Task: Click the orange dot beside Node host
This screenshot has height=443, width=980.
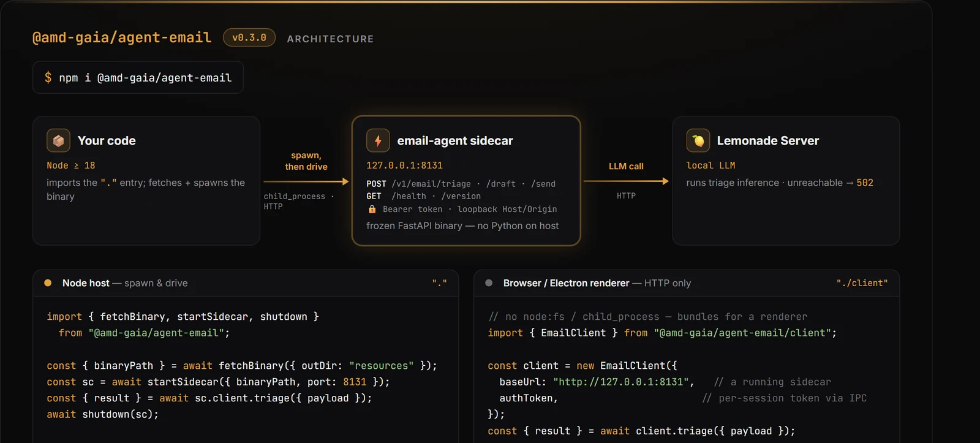Action: pyautogui.click(x=48, y=283)
